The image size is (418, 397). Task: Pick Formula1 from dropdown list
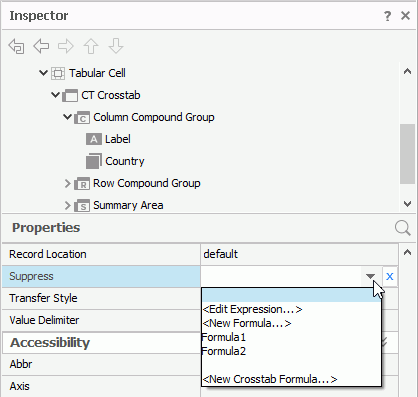(224, 337)
